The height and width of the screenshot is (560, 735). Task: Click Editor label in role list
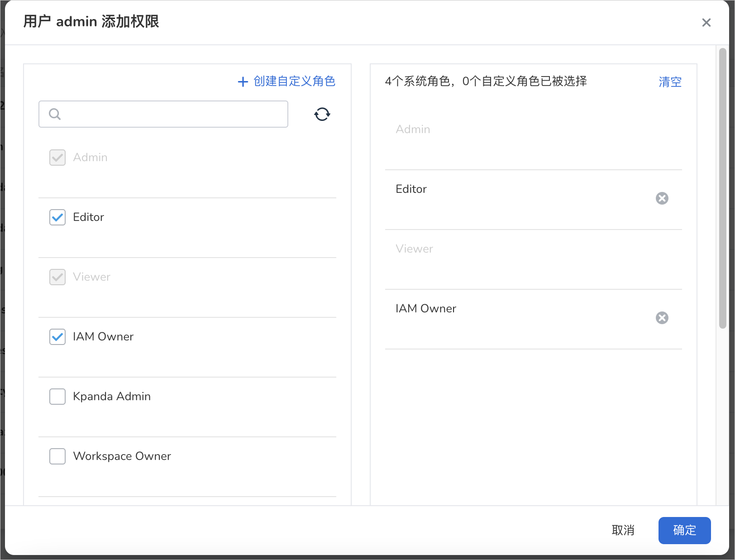pos(89,217)
